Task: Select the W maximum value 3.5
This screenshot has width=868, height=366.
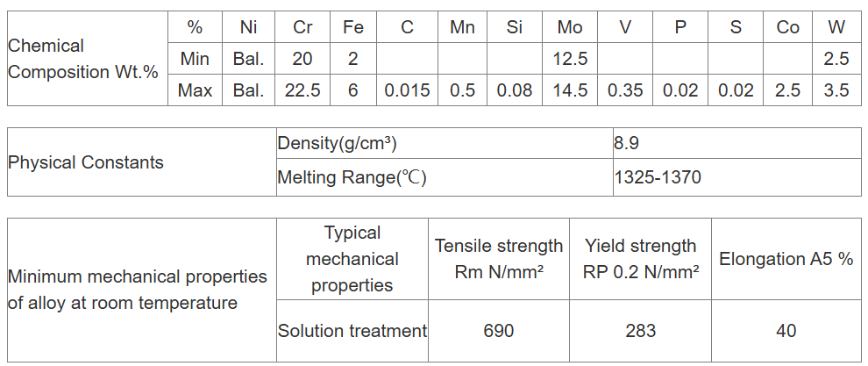Action: (x=836, y=90)
